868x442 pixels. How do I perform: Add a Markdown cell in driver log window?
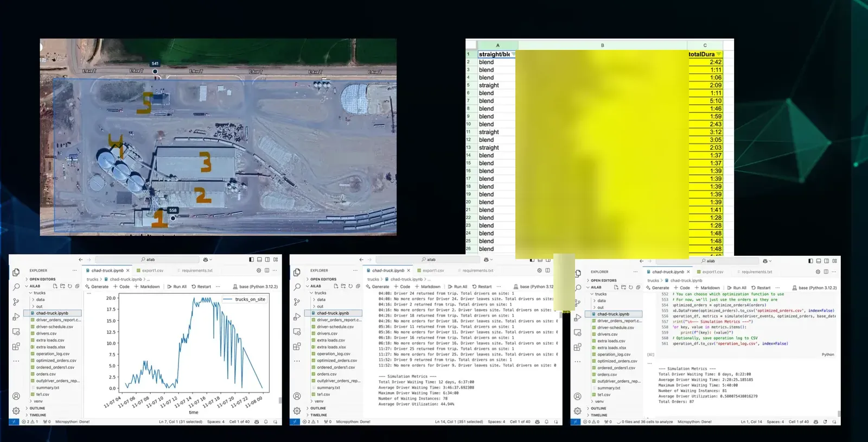pos(427,287)
